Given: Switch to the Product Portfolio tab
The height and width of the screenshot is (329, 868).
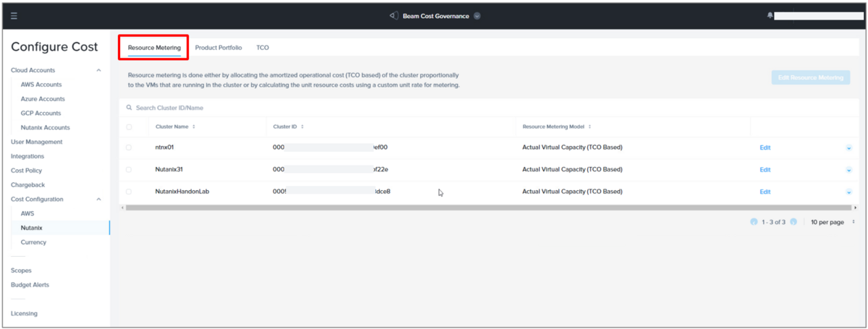Looking at the screenshot, I should (x=218, y=48).
